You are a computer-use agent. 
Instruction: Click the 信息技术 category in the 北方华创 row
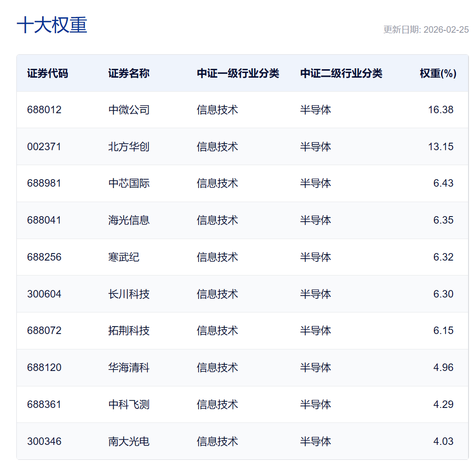[217, 146]
